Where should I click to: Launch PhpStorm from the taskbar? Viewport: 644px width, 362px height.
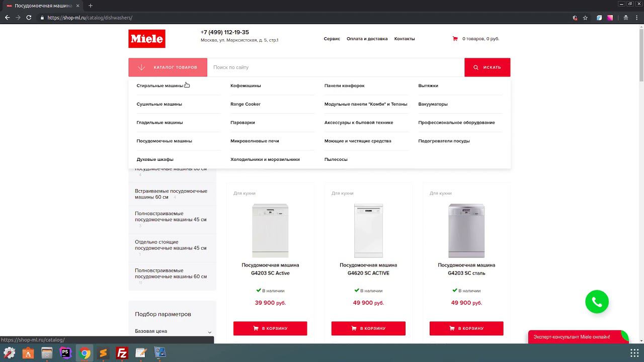pos(65,353)
